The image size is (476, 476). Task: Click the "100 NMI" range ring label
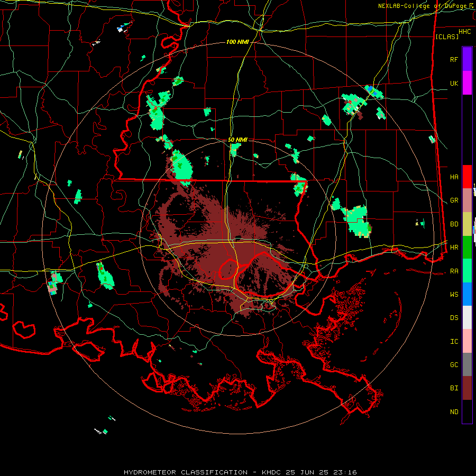coord(237,42)
